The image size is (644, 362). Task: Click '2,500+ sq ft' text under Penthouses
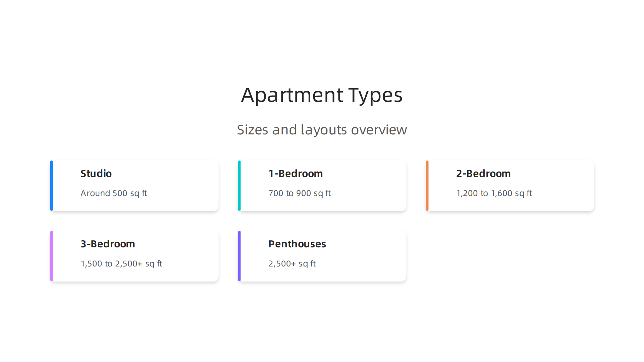pos(292,264)
